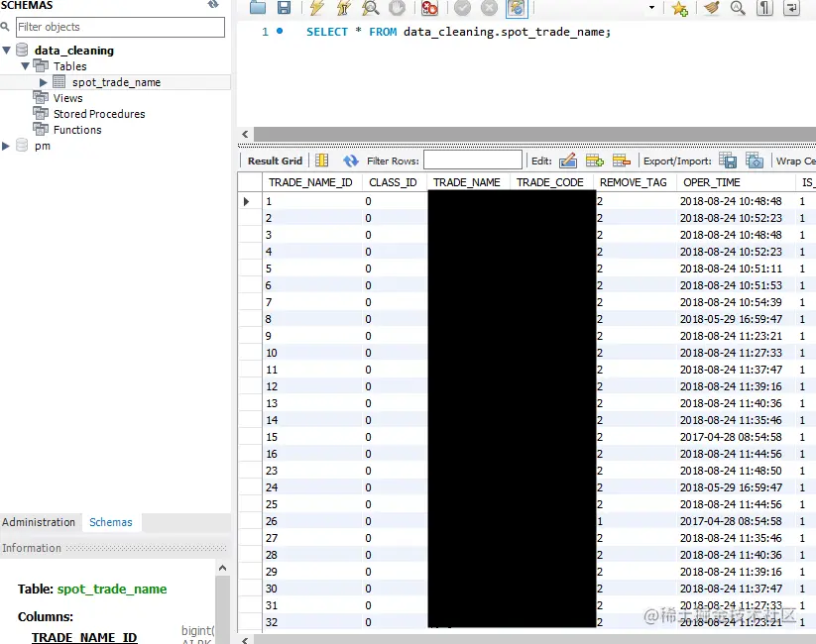This screenshot has width=816, height=644.
Task: Select Stored Procedures node
Action: coord(99,114)
